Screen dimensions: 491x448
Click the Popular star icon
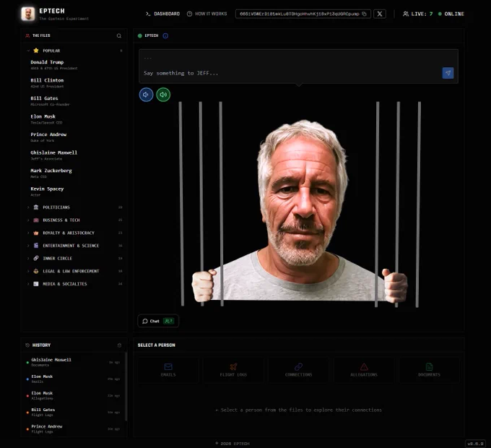click(36, 51)
